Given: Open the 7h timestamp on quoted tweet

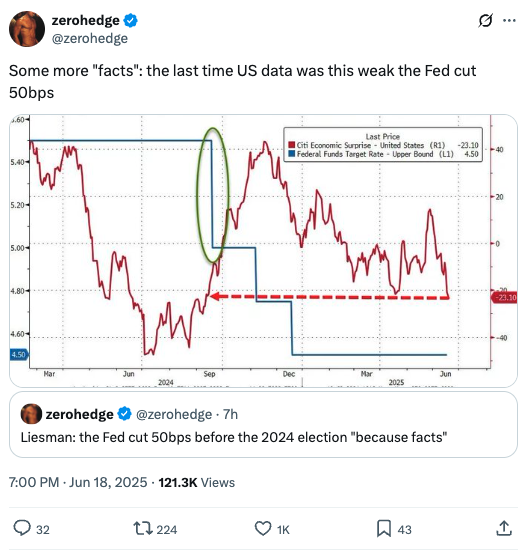Looking at the screenshot, I should pyautogui.click(x=230, y=414).
